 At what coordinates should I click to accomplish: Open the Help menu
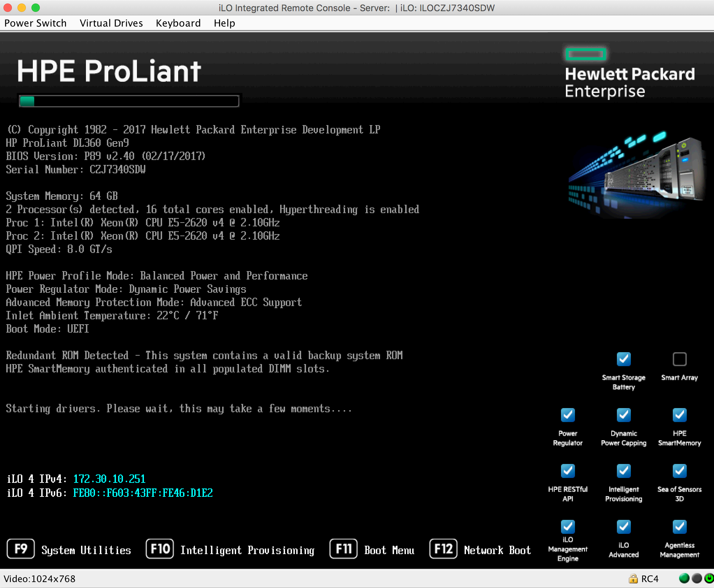pyautogui.click(x=224, y=23)
